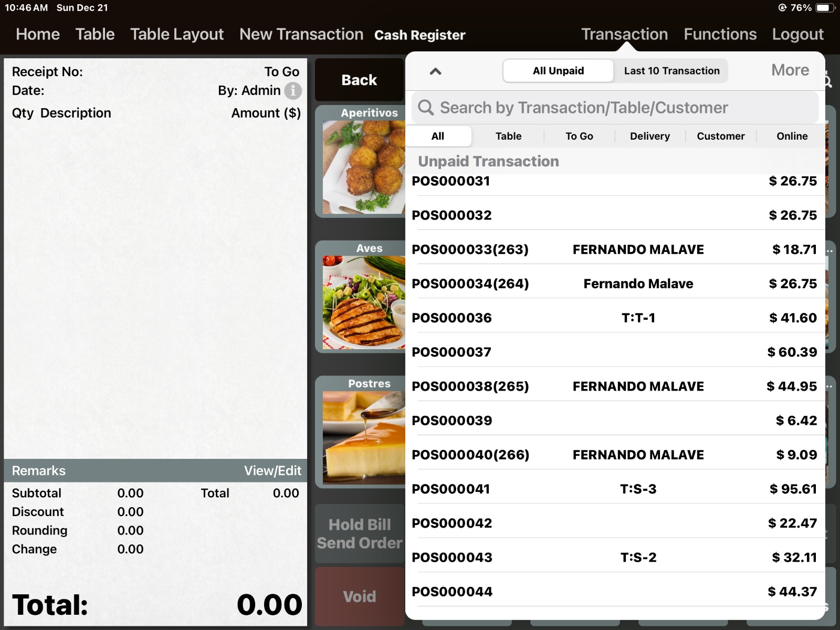This screenshot has width=840, height=630.
Task: Select the All Unpaid segment
Action: pos(558,71)
